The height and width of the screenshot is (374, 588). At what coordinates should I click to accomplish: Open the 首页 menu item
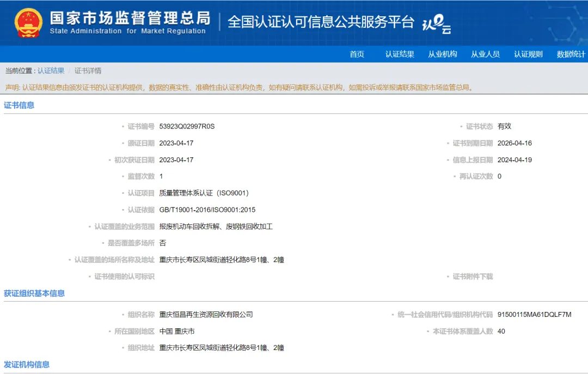357,54
